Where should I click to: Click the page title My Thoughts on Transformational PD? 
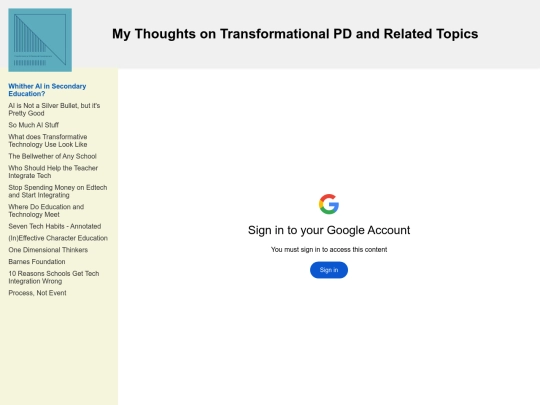click(x=295, y=34)
